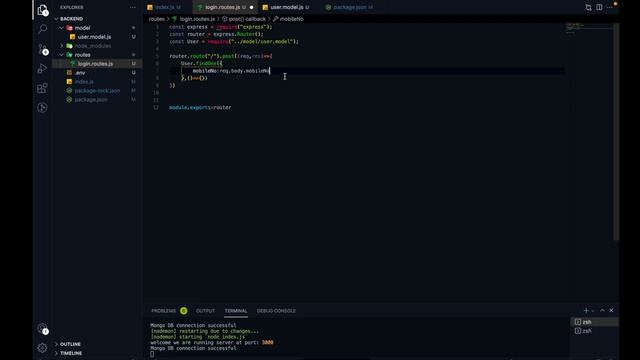Open the Explorer panel three-dots menu
640x360 pixels.
pos(133,7)
